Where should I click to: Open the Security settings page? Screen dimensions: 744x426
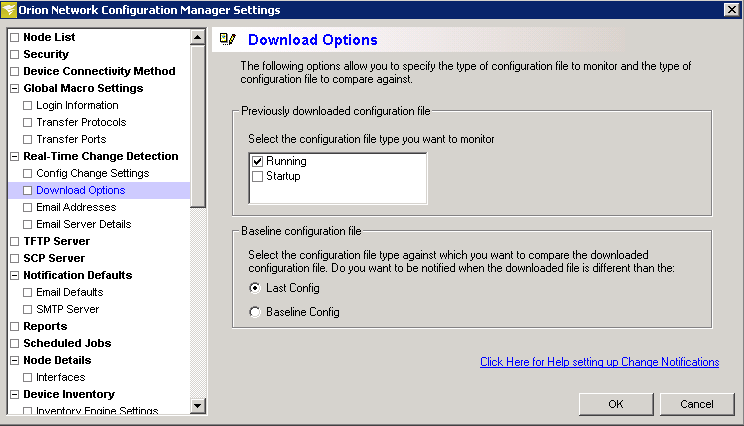click(x=46, y=54)
